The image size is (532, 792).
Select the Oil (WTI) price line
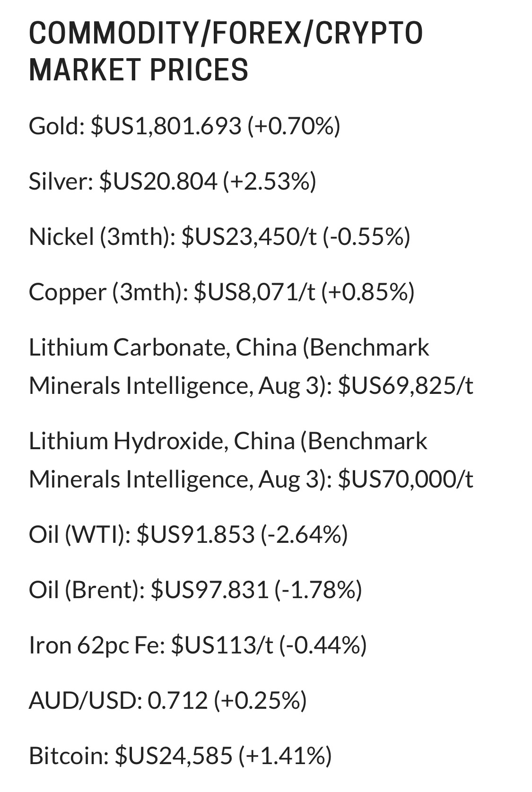coord(188,534)
